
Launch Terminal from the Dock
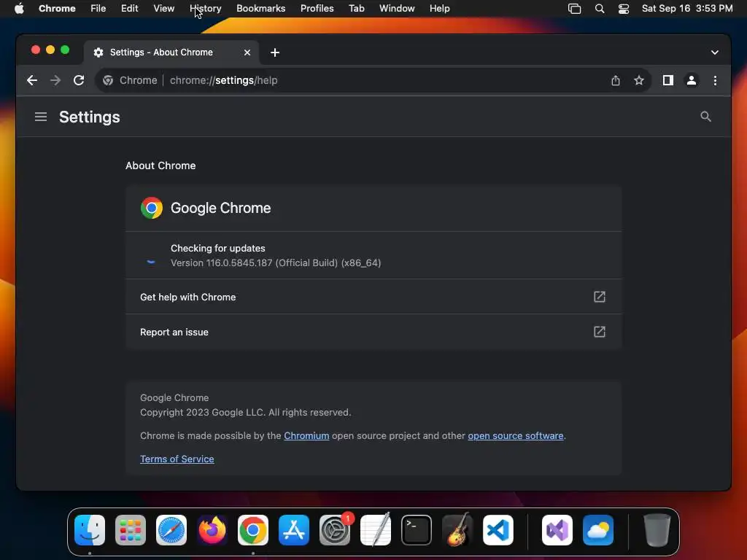417,530
